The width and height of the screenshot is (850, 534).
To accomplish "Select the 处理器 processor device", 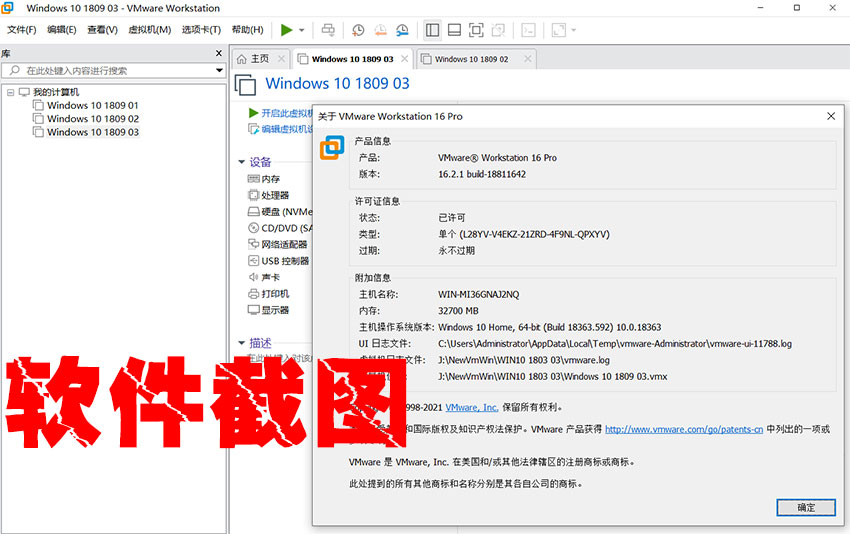I will (x=275, y=195).
